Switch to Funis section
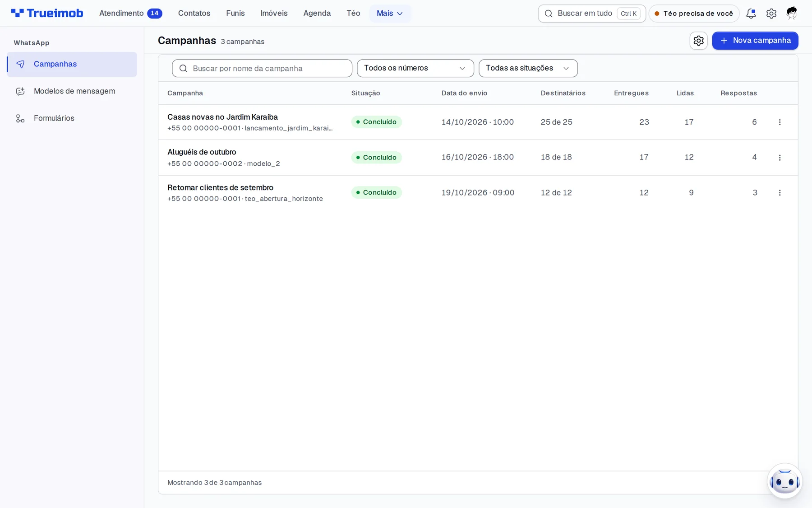The width and height of the screenshot is (812, 508). coord(235,13)
